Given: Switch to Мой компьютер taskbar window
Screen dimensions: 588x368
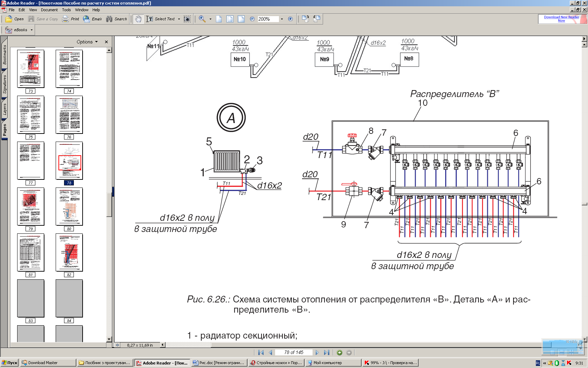Looking at the screenshot, I should click(333, 363).
